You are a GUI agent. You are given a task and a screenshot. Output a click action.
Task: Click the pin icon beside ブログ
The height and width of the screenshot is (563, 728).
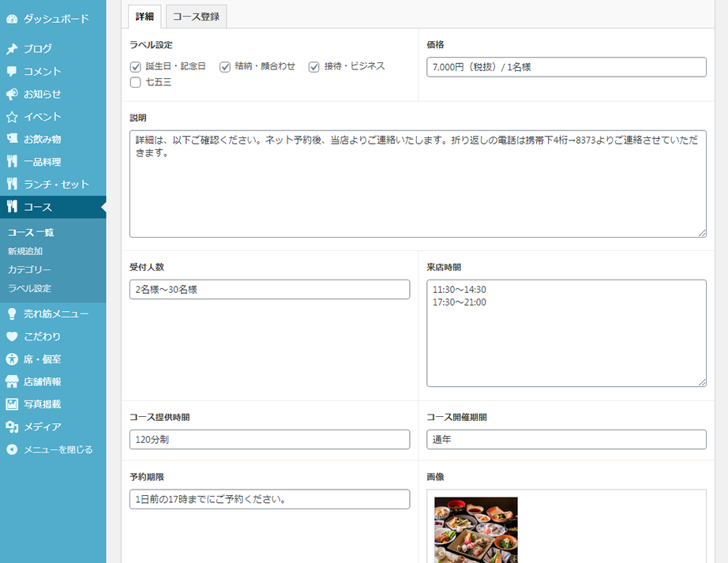click(12, 49)
